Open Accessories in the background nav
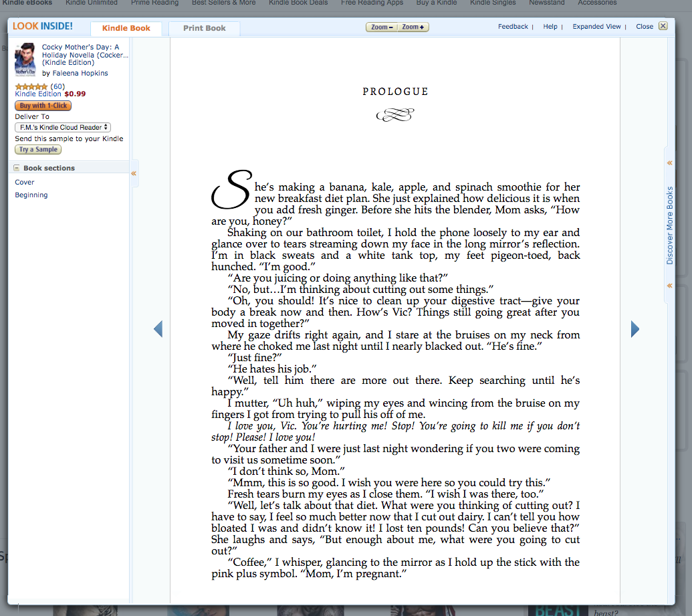 pos(597,3)
